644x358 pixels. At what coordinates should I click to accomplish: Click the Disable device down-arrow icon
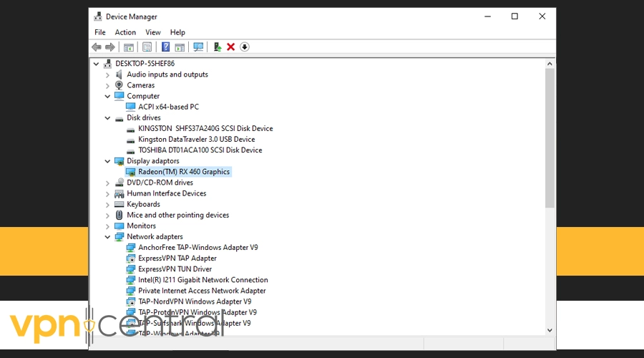245,47
